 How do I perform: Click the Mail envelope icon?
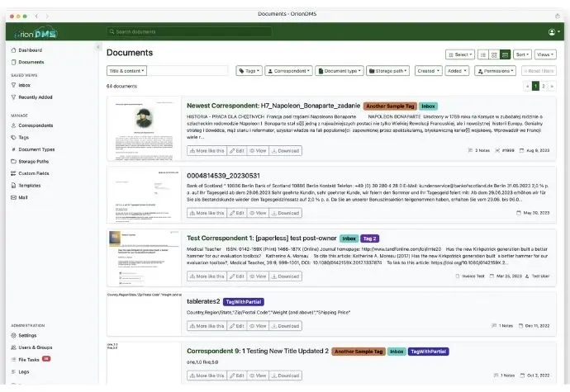coord(13,197)
